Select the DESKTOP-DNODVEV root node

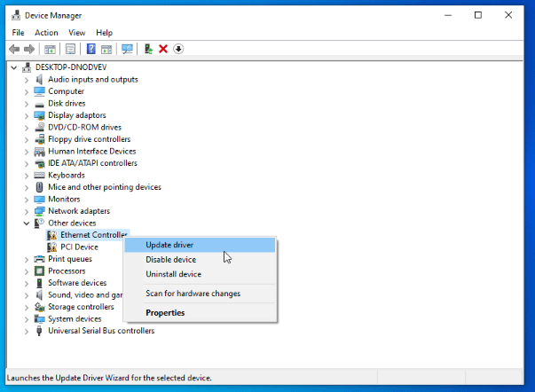(70, 67)
